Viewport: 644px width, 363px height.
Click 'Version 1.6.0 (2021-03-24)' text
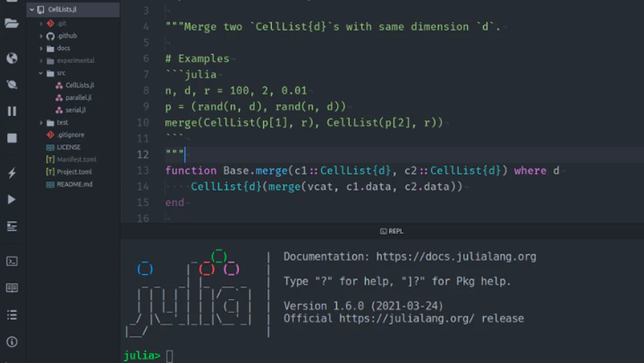[363, 306]
